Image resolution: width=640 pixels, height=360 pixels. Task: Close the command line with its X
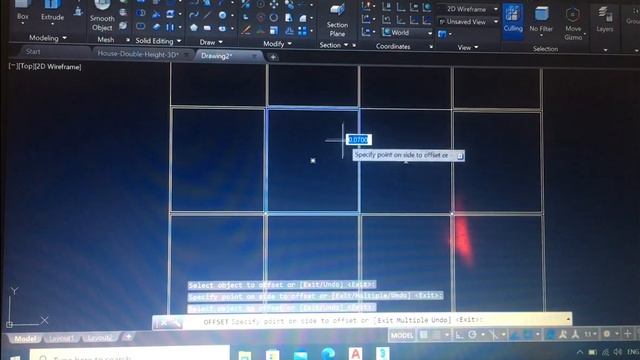pyautogui.click(x=164, y=323)
